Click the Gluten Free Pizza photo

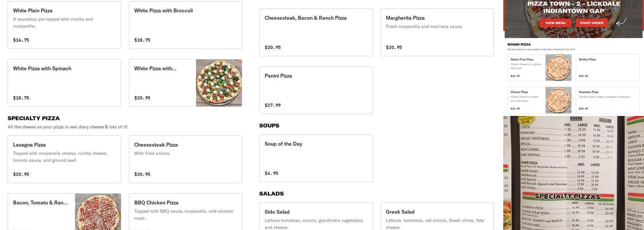tap(558, 68)
